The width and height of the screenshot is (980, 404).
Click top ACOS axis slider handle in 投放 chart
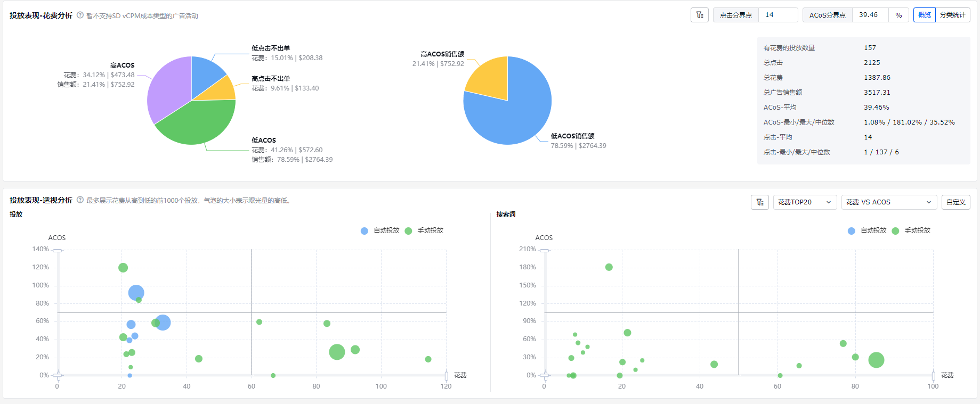(x=58, y=250)
